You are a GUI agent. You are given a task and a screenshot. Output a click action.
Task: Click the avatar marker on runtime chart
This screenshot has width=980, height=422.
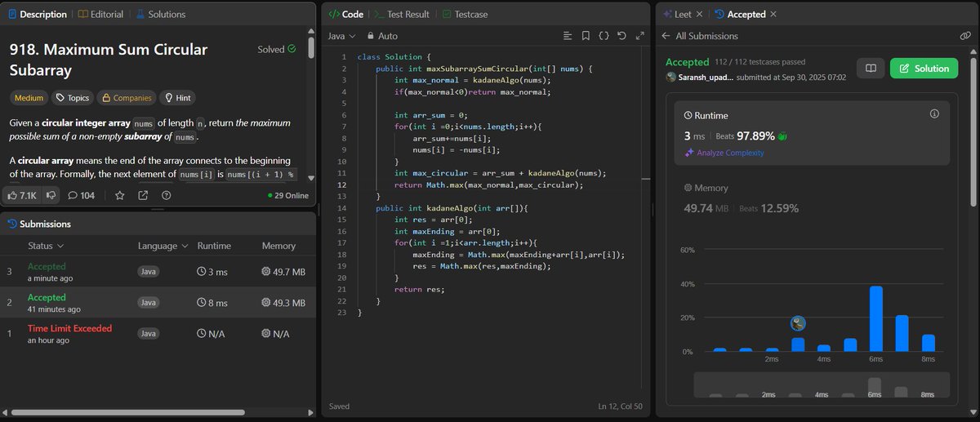tap(799, 323)
